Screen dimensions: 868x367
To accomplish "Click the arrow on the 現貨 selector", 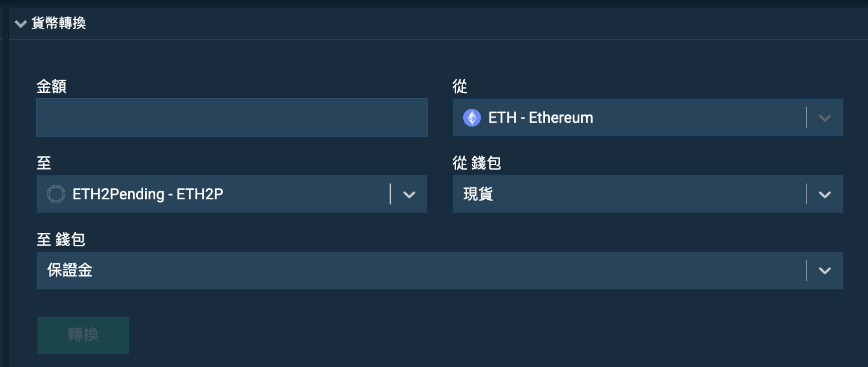I will 825,195.
